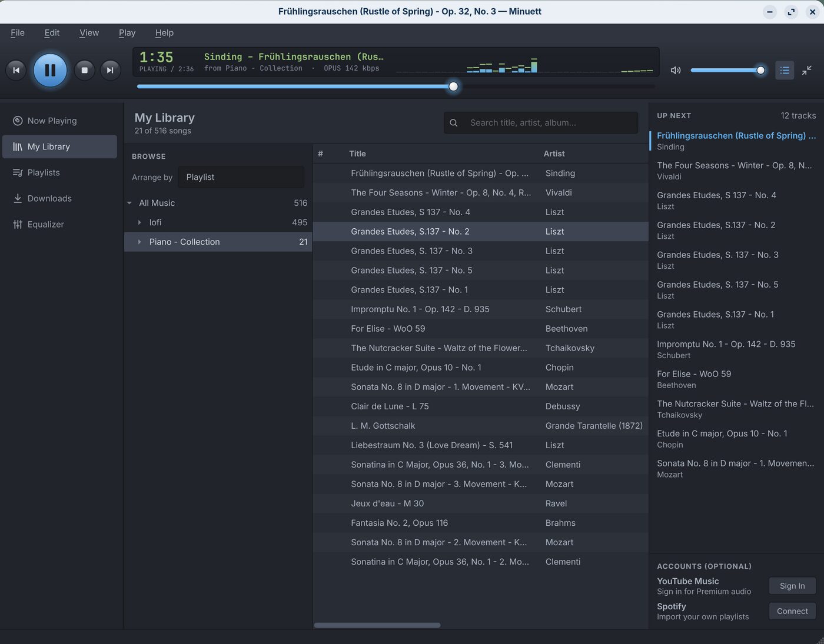Skip to the previous track
This screenshot has height=644, width=824.
pyautogui.click(x=16, y=70)
